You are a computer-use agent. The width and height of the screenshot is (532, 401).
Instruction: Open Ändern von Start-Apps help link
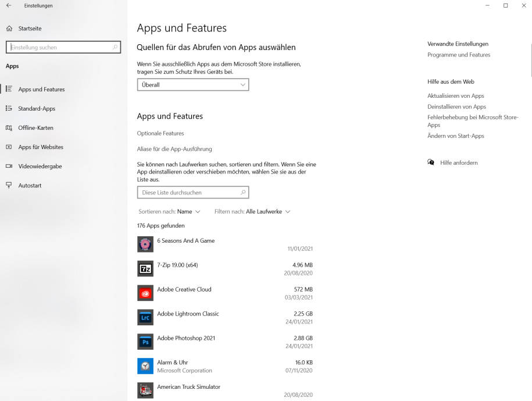pos(456,136)
